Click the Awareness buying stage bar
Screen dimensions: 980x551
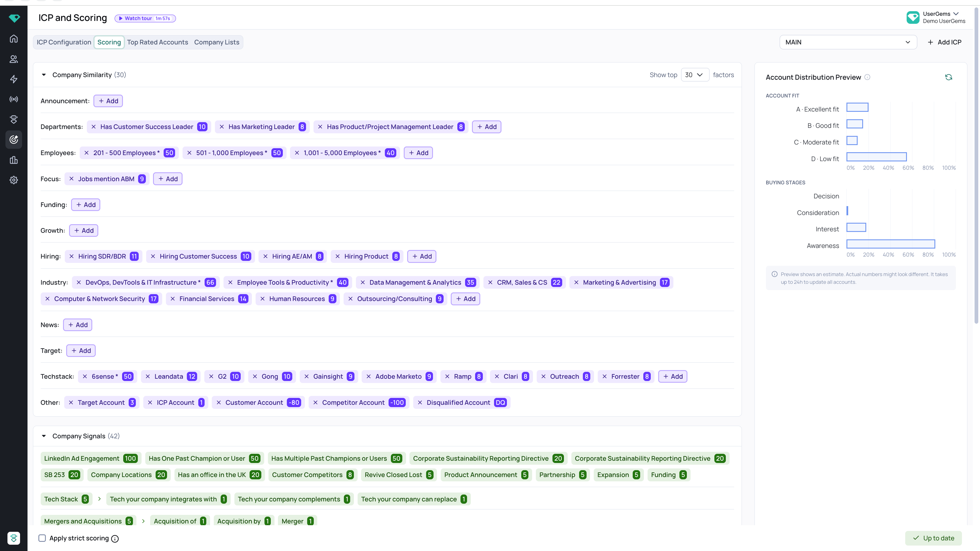[x=891, y=244]
